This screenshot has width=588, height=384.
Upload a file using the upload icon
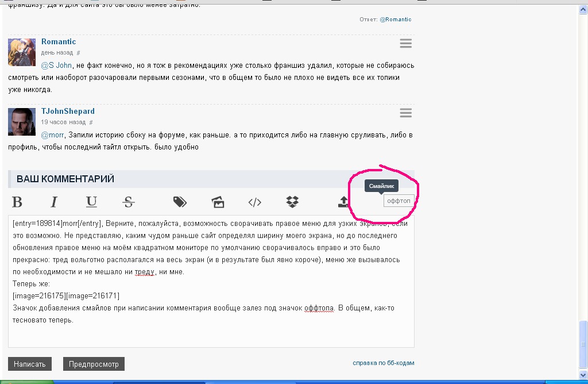point(343,202)
